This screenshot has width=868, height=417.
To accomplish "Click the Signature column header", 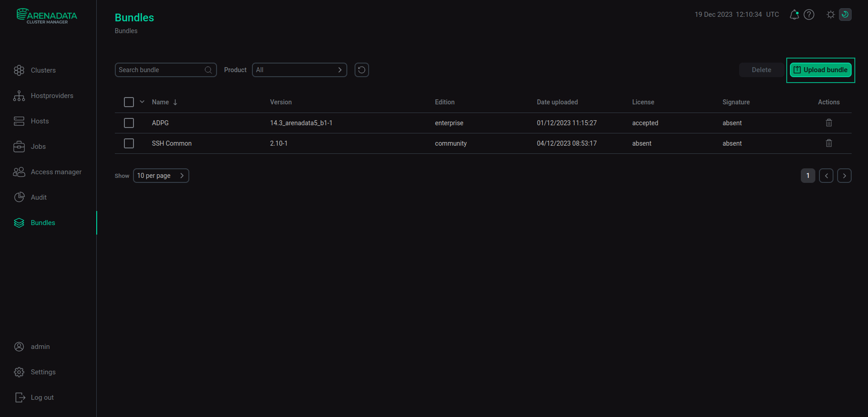I will coord(736,102).
